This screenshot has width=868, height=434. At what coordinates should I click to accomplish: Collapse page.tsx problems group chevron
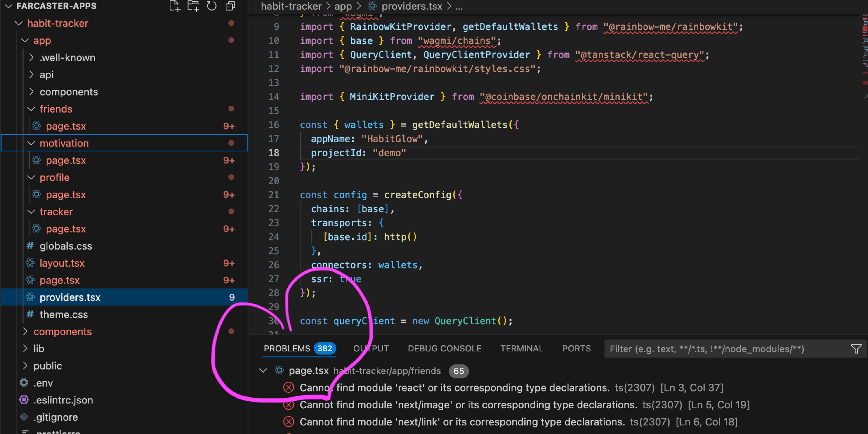click(263, 370)
